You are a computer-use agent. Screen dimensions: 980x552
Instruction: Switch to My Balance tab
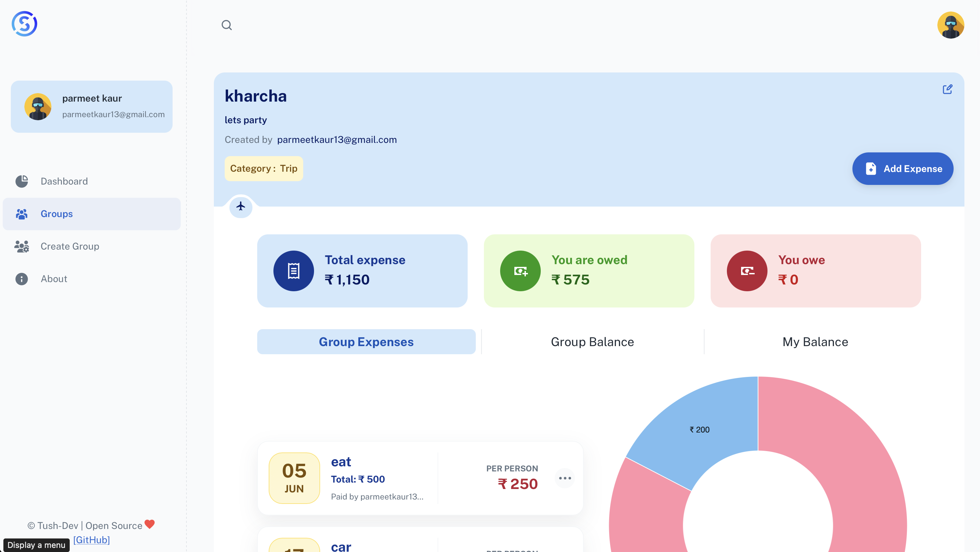pos(815,342)
